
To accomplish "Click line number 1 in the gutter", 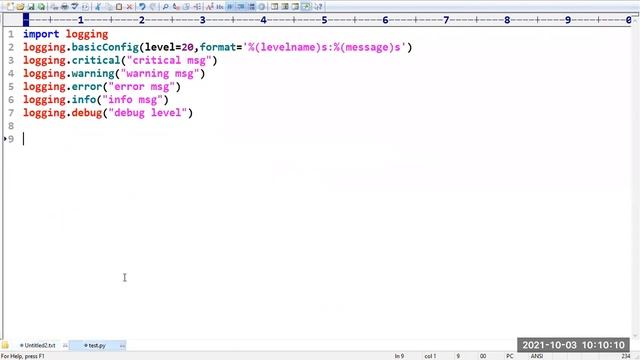I will pyautogui.click(x=11, y=34).
